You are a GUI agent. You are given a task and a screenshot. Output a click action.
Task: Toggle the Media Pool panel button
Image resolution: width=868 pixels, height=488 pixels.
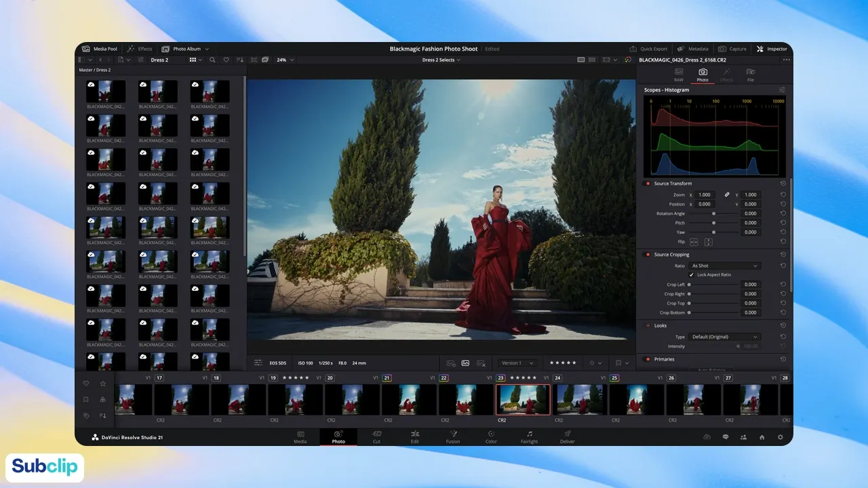tap(99, 49)
